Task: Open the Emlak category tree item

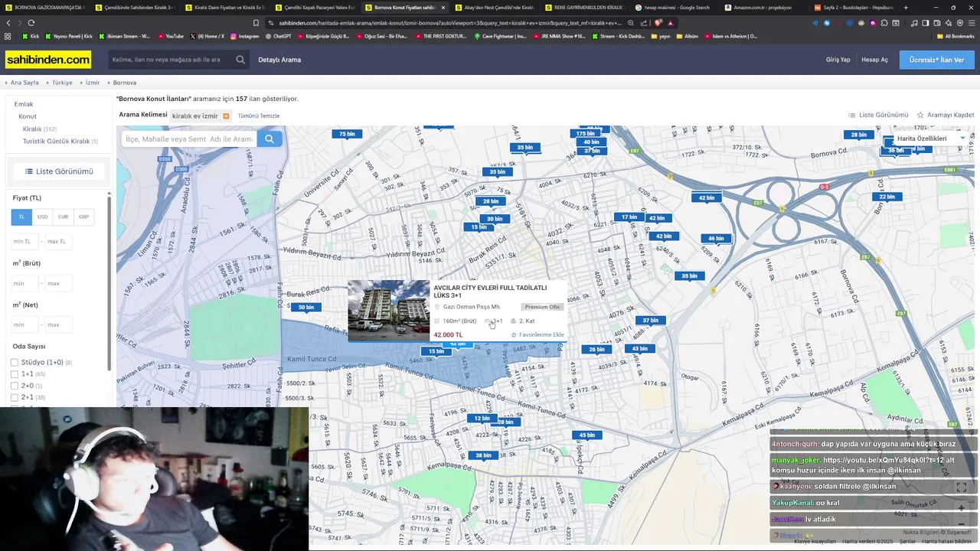Action: coord(24,104)
